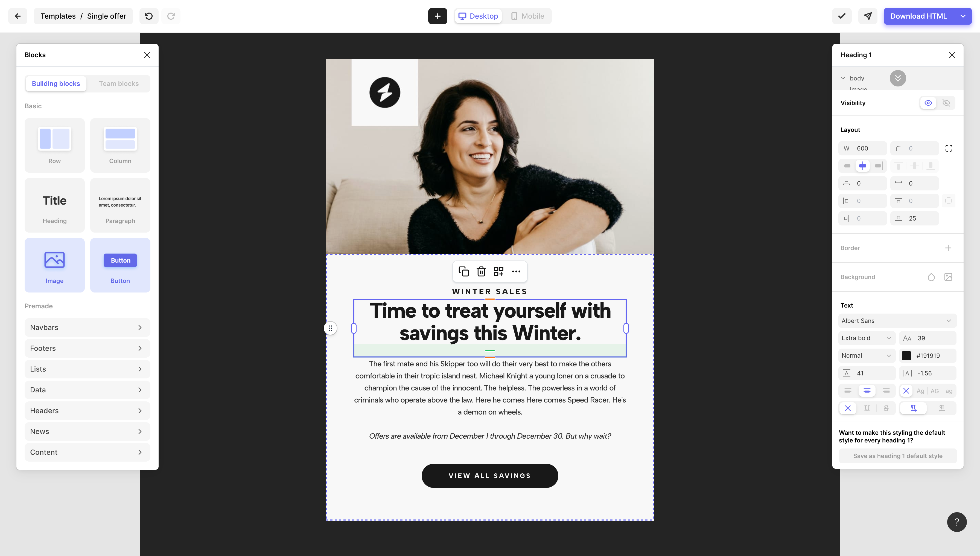The height and width of the screenshot is (556, 980).
Task: Open the Albert Sans font dropdown
Action: [x=897, y=321]
